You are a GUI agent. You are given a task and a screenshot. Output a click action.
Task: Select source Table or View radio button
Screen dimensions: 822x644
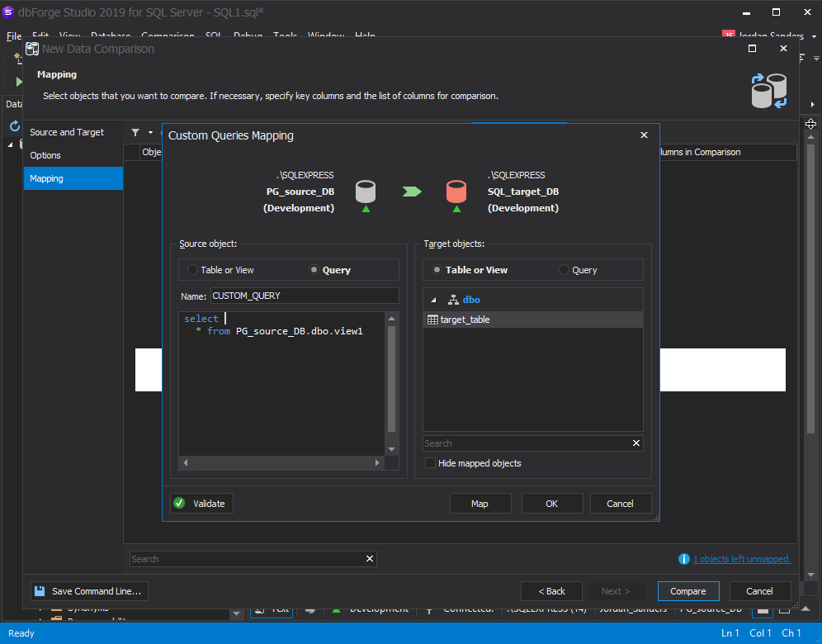click(x=193, y=270)
